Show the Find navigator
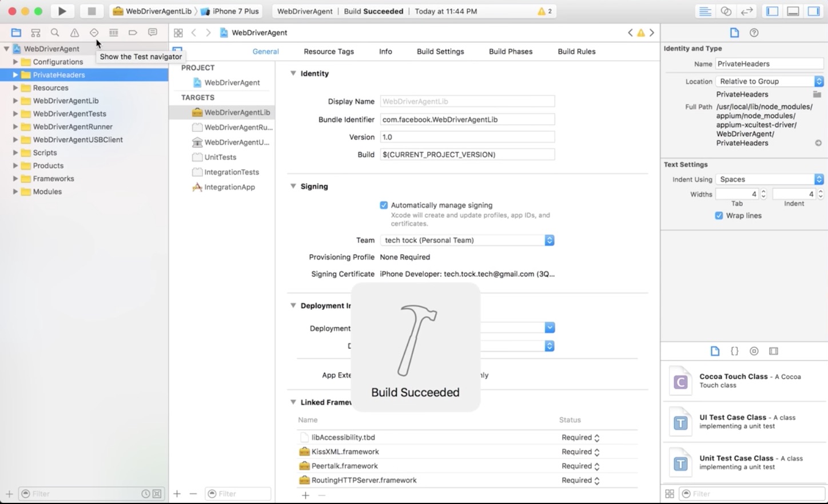The height and width of the screenshot is (504, 828). coord(55,33)
